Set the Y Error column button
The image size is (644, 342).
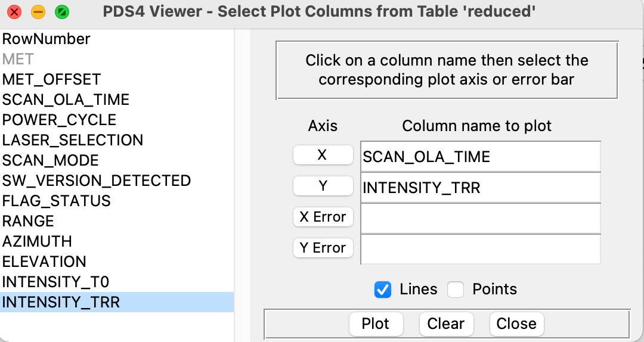coord(323,248)
